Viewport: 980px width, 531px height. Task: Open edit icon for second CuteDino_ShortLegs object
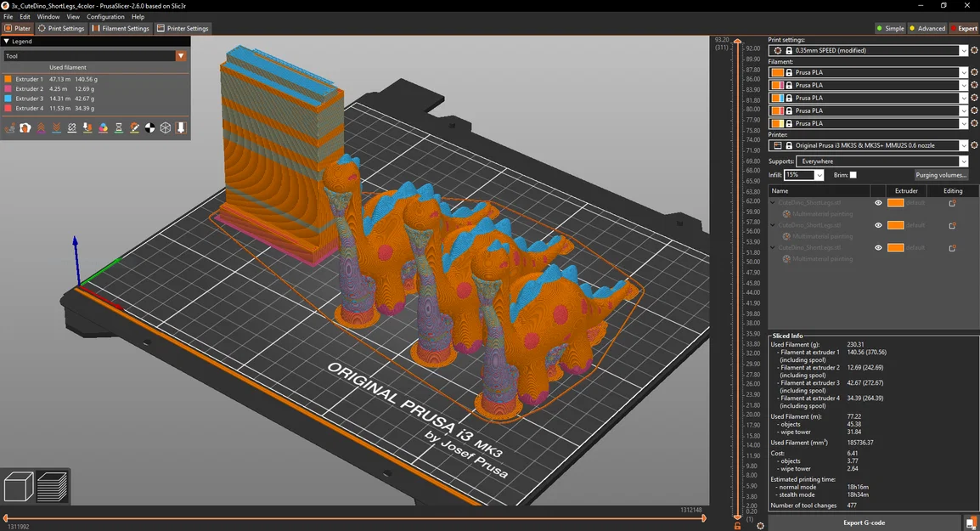(x=953, y=226)
